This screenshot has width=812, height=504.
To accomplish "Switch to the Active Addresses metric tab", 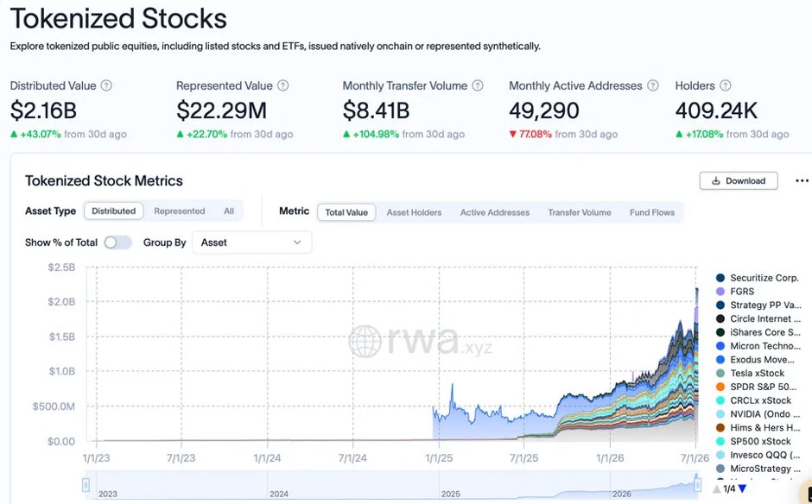I will tap(495, 212).
